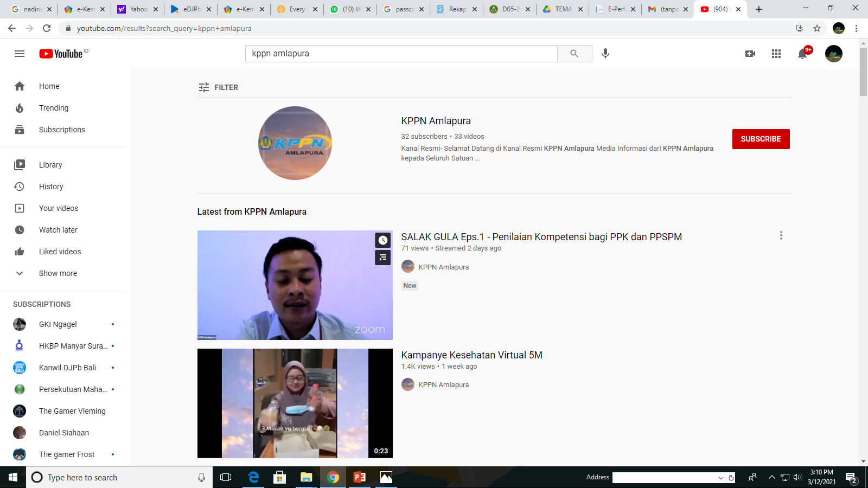This screenshot has width=868, height=488.
Task: Open the create video camera icon
Action: [750, 54]
